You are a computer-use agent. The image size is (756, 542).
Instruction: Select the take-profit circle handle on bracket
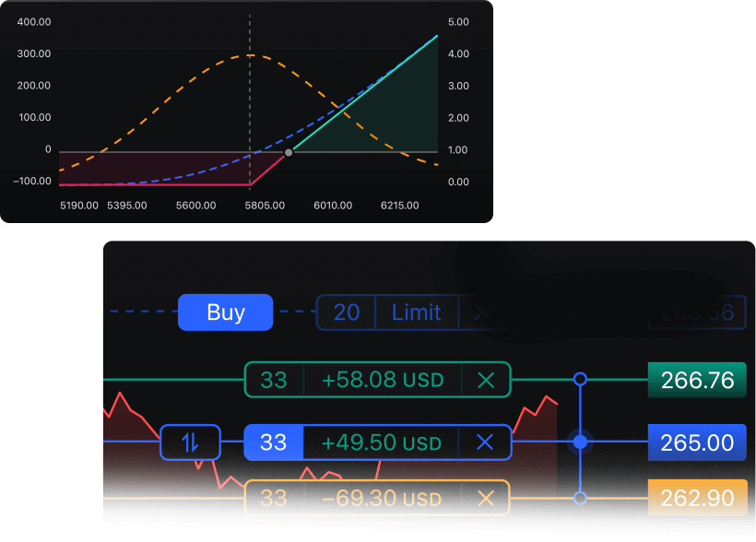click(x=580, y=379)
